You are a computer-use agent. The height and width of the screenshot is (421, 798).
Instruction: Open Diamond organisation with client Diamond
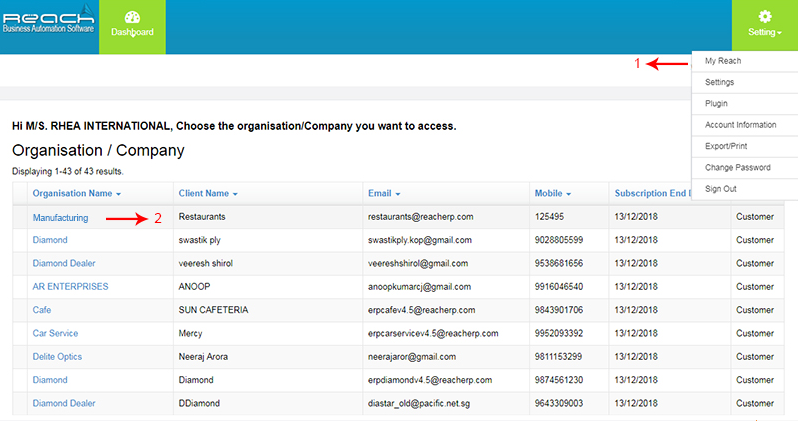50,380
